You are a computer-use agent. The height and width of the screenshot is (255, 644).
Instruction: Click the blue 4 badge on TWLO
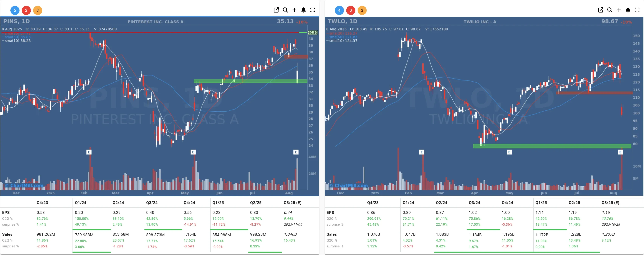click(339, 10)
